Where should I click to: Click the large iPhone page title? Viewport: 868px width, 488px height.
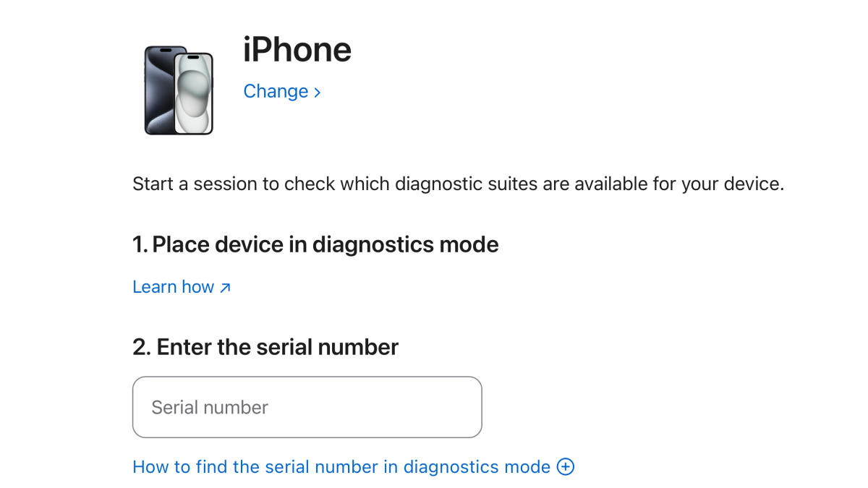click(297, 50)
